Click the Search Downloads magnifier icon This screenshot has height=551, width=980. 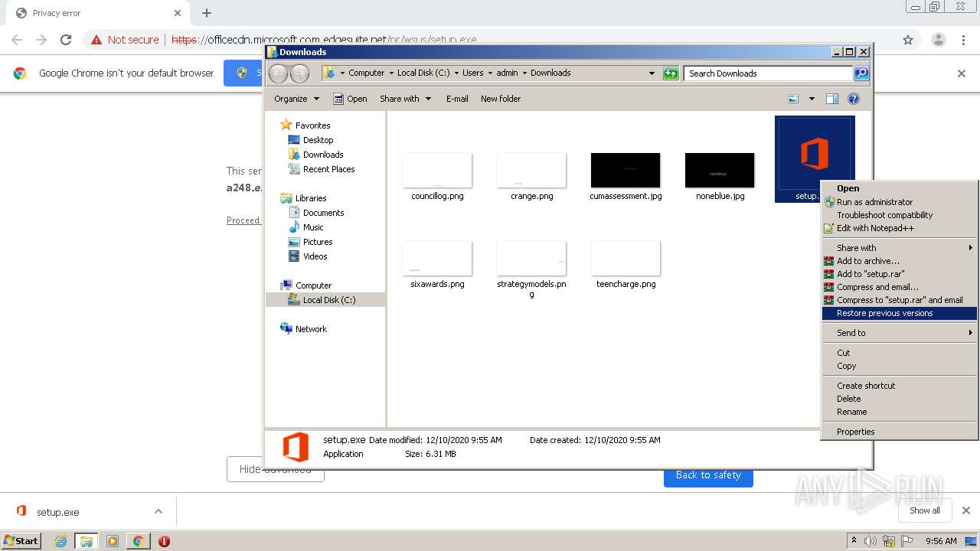click(861, 73)
